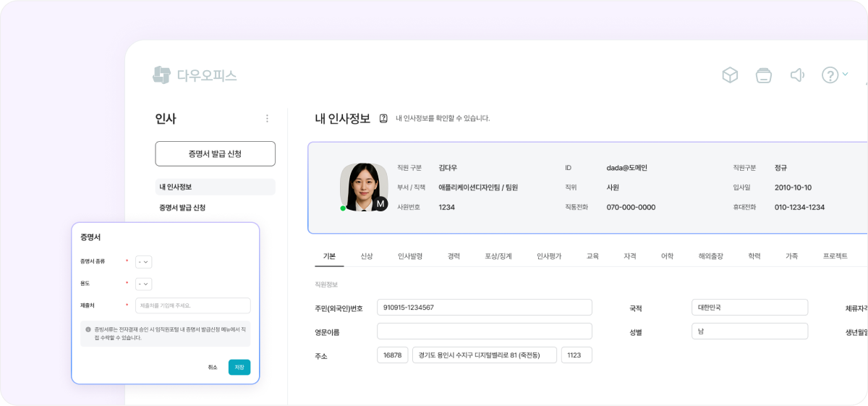Select 내 인사정보 in the sidebar

pos(216,187)
